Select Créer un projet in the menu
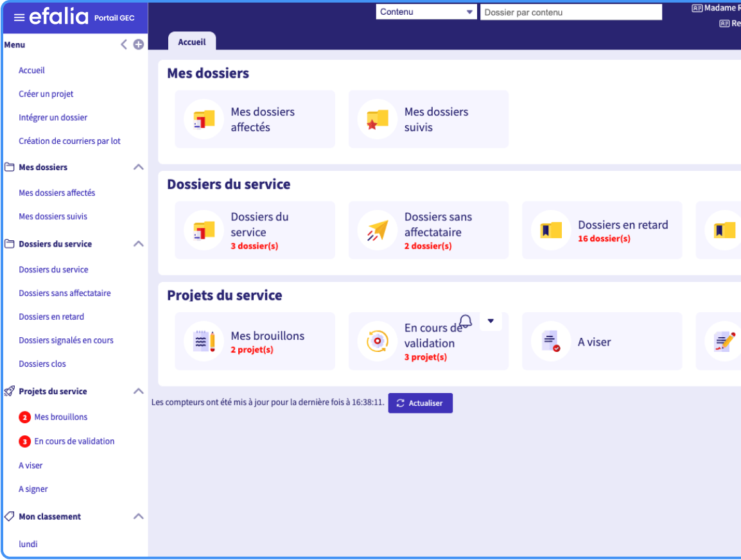Image resolution: width=741 pixels, height=560 pixels. (46, 94)
